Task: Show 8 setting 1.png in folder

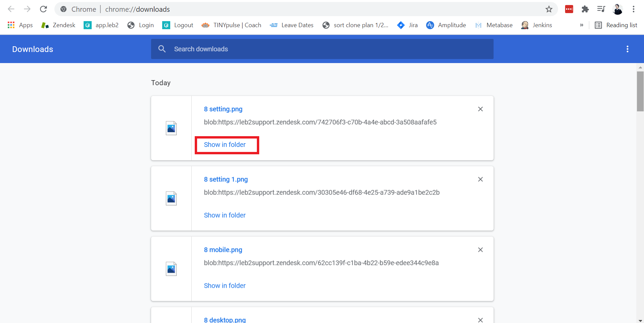Action: [225, 215]
